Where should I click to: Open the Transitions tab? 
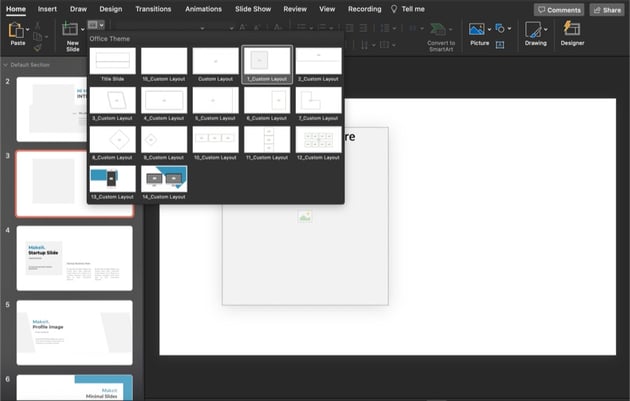click(x=153, y=9)
